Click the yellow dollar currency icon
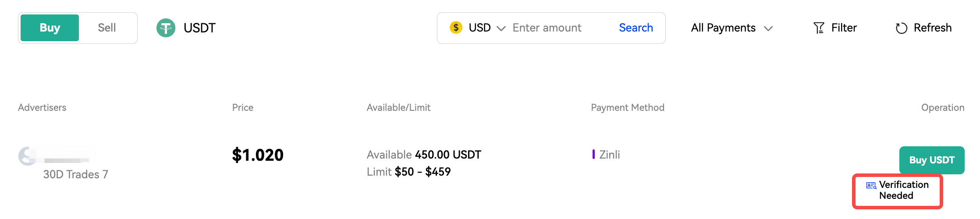 tap(456, 28)
